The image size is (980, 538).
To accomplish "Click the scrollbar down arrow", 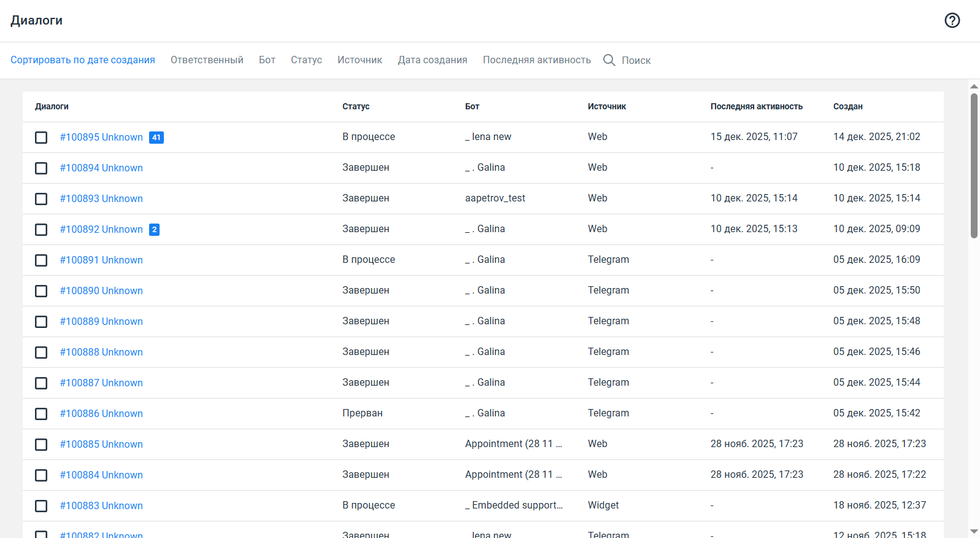I will point(974,531).
